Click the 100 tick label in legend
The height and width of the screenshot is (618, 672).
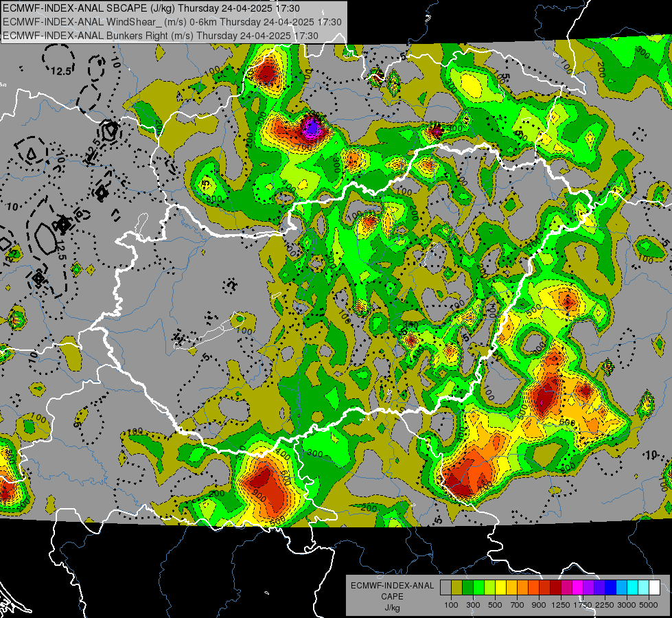451,605
